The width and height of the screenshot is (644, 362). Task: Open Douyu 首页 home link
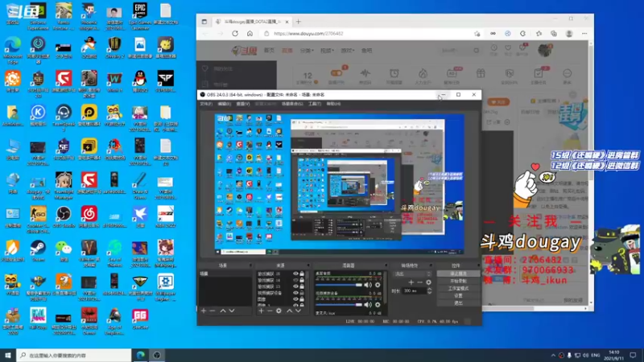pos(269,51)
